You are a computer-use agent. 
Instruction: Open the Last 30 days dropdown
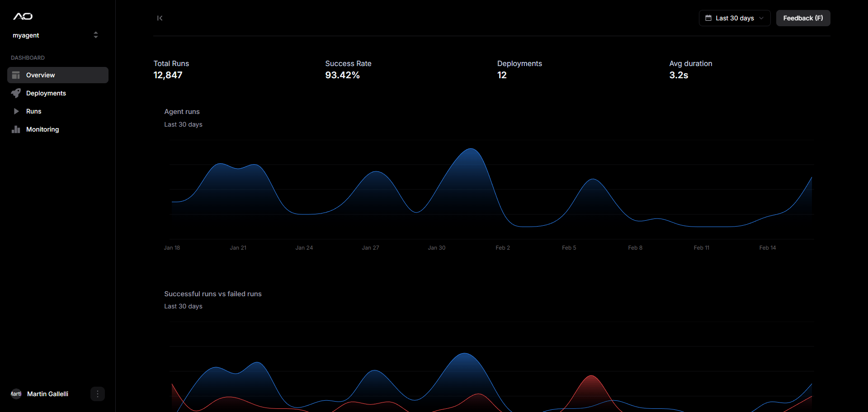click(x=734, y=18)
